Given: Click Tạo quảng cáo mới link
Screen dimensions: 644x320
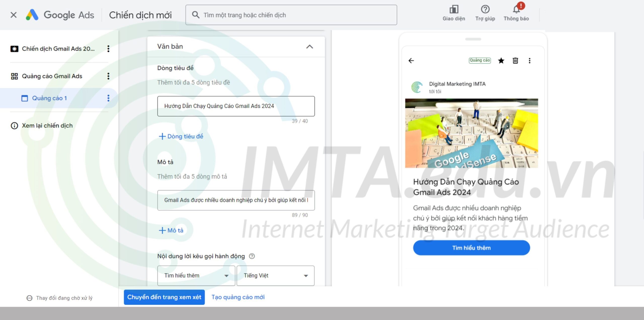Looking at the screenshot, I should [x=238, y=297].
